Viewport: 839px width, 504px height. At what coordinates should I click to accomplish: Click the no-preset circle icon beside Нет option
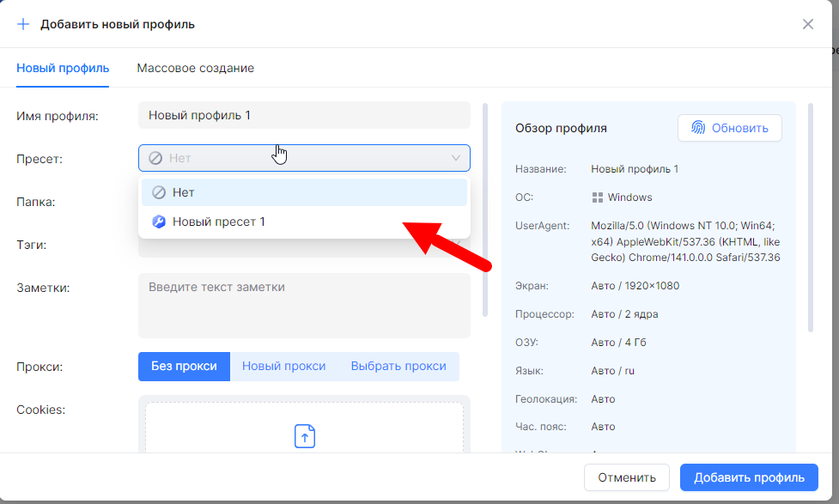click(158, 192)
